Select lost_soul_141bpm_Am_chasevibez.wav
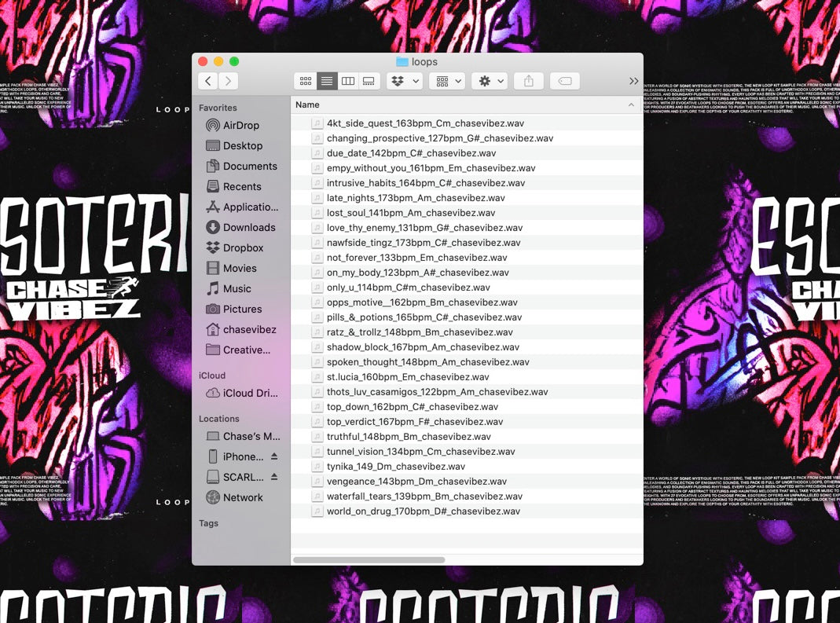840x623 pixels. pyautogui.click(x=467, y=213)
